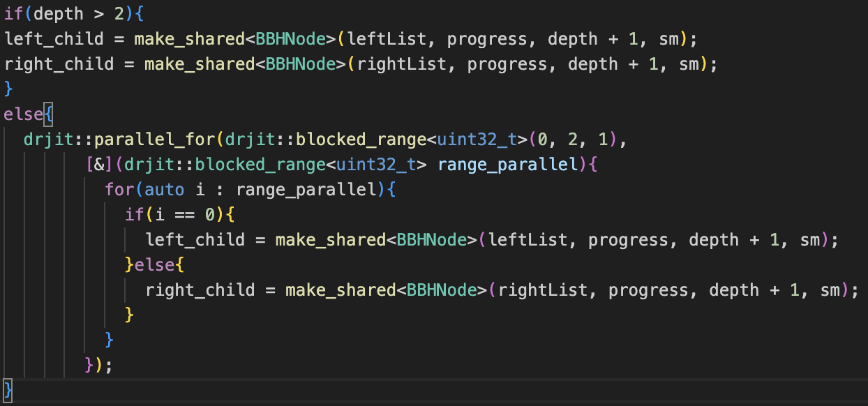This screenshot has height=406, width=868.
Task: Click the '}else{' line inside the loop
Action: tap(155, 264)
